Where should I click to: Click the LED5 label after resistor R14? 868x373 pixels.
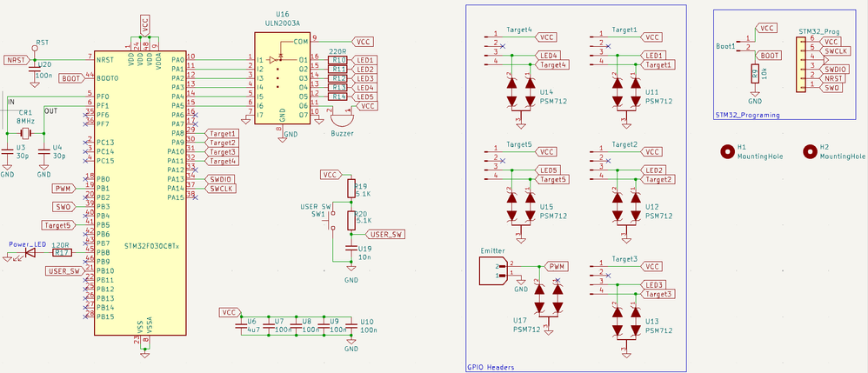pyautogui.click(x=364, y=97)
